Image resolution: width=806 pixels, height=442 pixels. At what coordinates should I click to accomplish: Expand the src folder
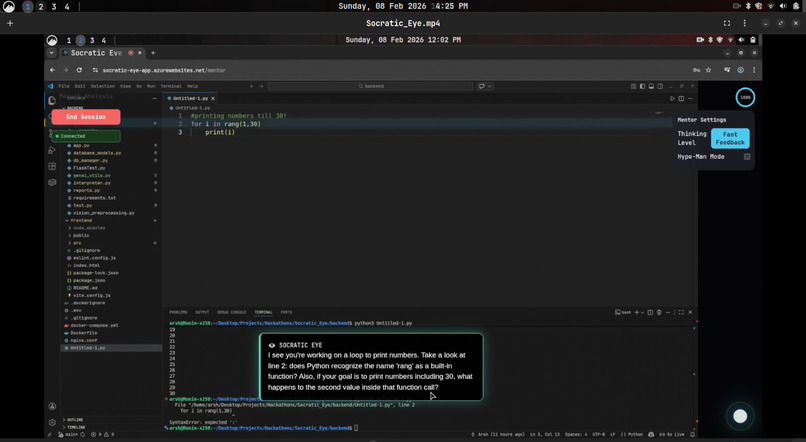[x=77, y=243]
